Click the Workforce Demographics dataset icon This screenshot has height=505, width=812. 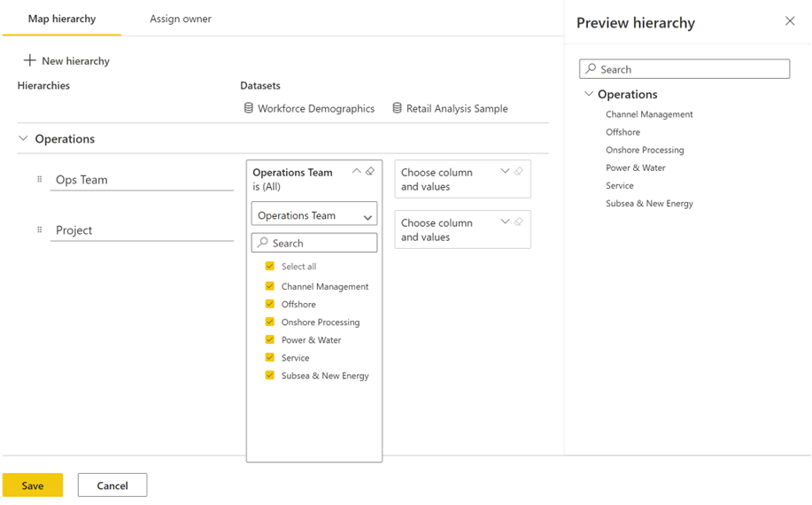tap(249, 108)
